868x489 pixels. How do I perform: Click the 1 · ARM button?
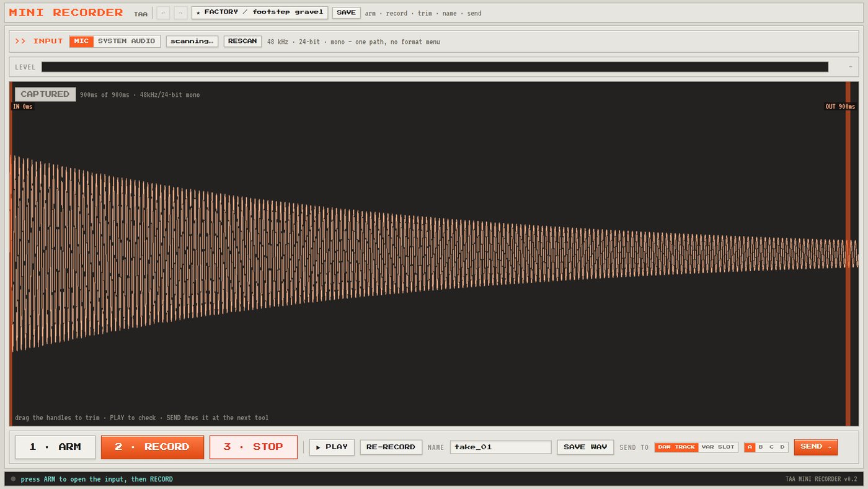pyautogui.click(x=55, y=447)
